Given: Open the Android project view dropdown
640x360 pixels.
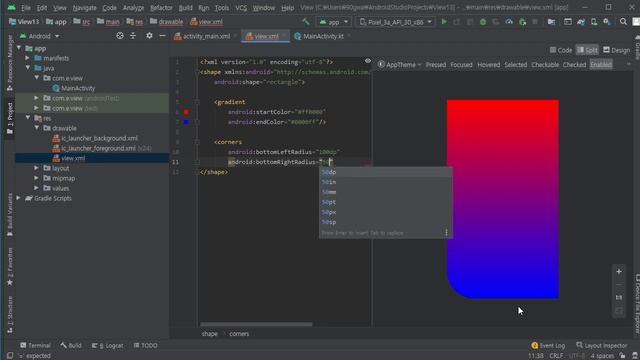Looking at the screenshot, I should point(40,36).
